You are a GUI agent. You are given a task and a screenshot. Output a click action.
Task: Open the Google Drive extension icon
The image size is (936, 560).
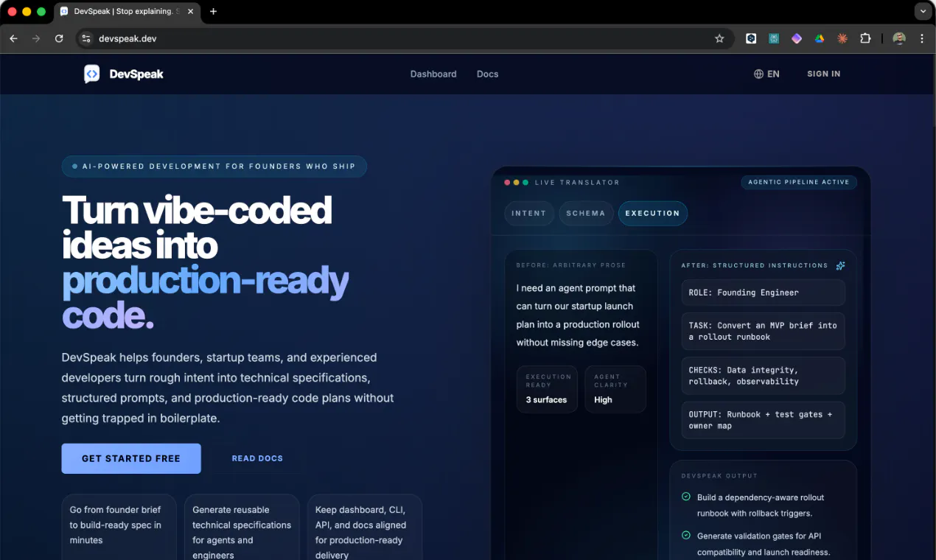(820, 38)
